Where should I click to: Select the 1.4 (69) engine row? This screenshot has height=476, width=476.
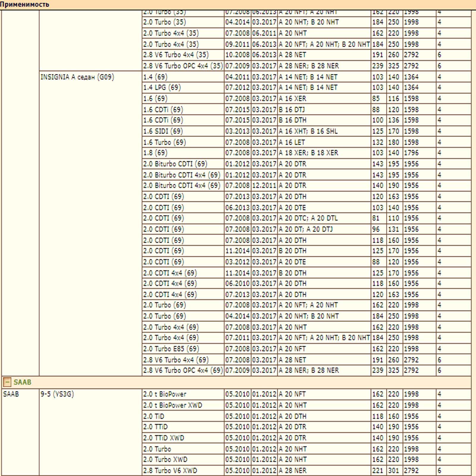click(307, 77)
